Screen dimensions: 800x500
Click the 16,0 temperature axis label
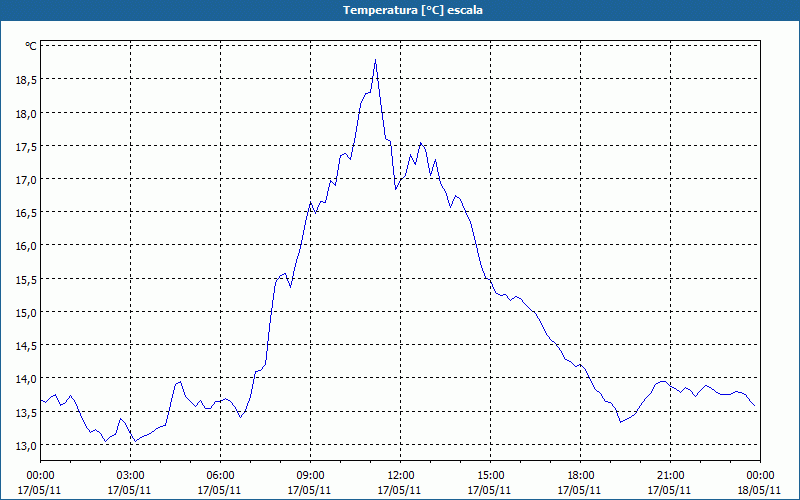click(x=27, y=246)
